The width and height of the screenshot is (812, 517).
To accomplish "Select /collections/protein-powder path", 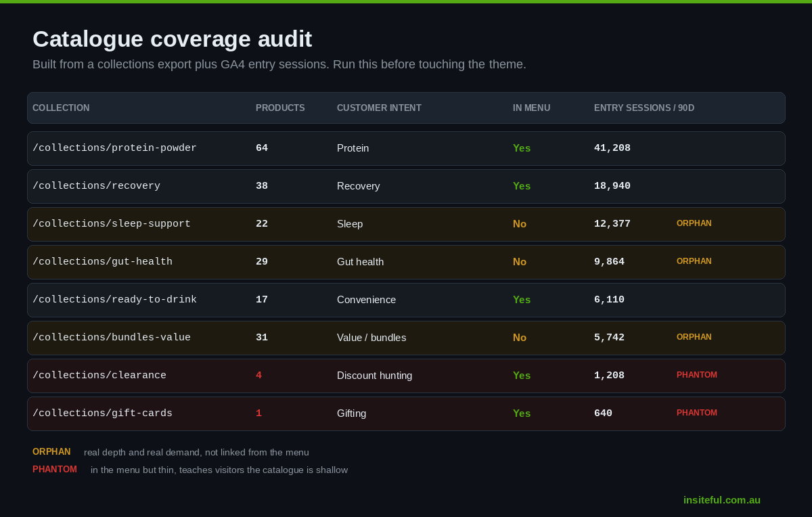I will [114, 148].
